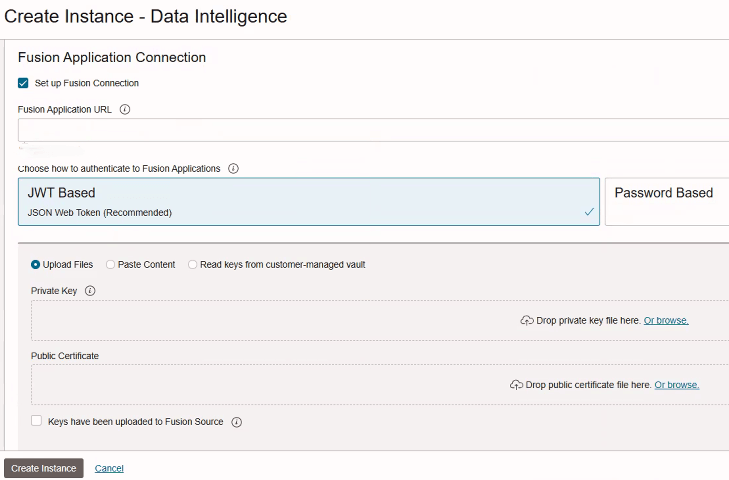Click the cloud upload icon for private key
The image size is (729, 480).
click(x=527, y=320)
